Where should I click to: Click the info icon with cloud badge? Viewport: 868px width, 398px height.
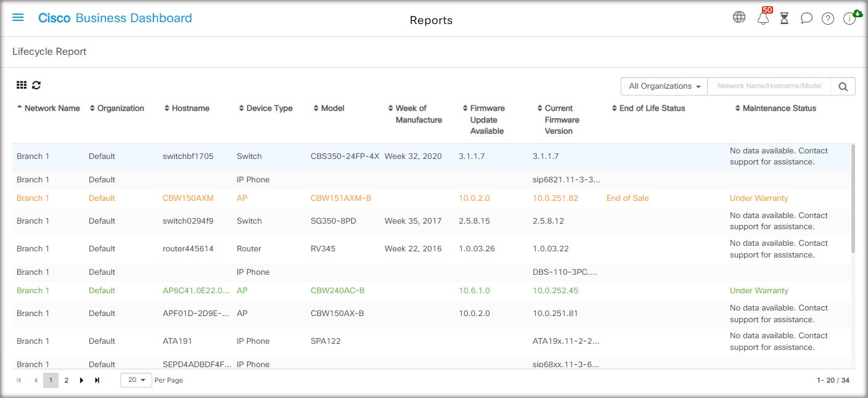click(x=850, y=18)
